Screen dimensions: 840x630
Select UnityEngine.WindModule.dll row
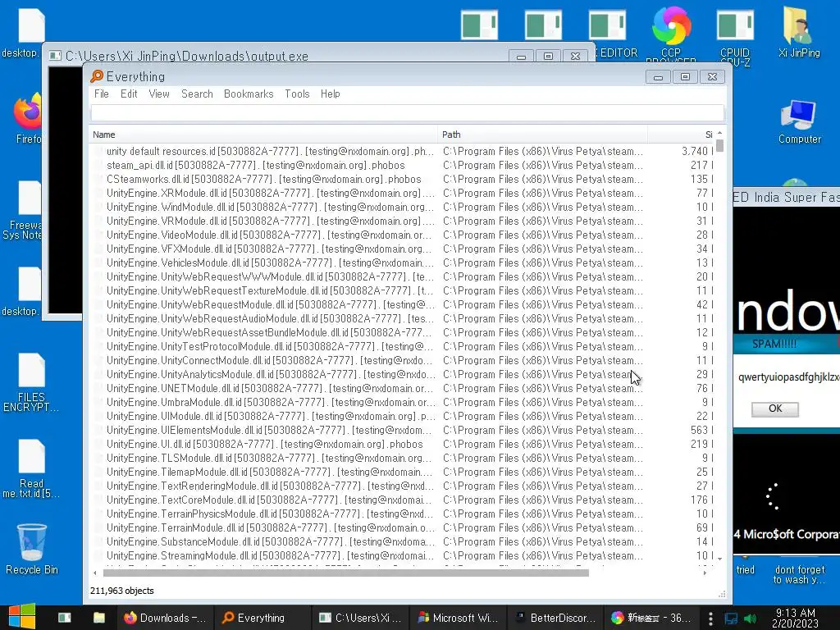pos(402,207)
